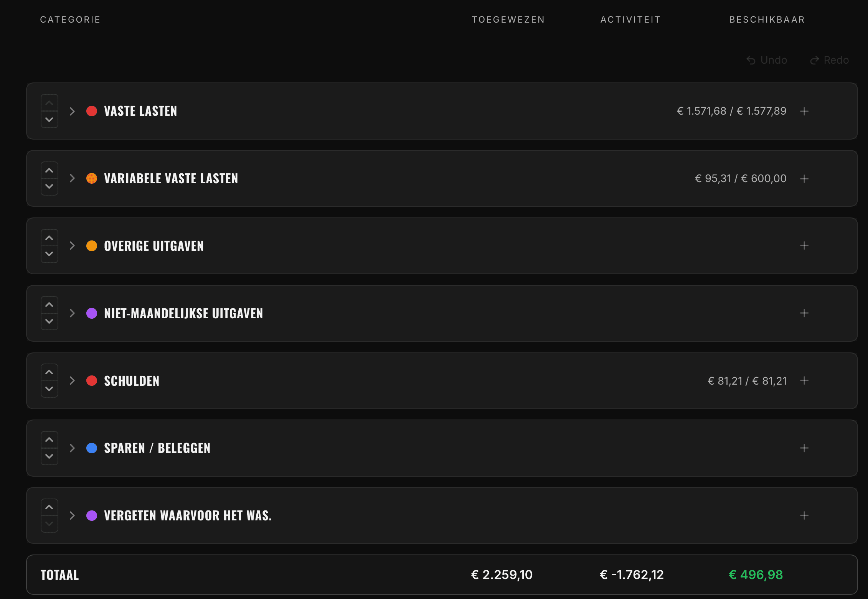Add category to Niet-Maandelijkse Uitgaven

click(x=804, y=313)
